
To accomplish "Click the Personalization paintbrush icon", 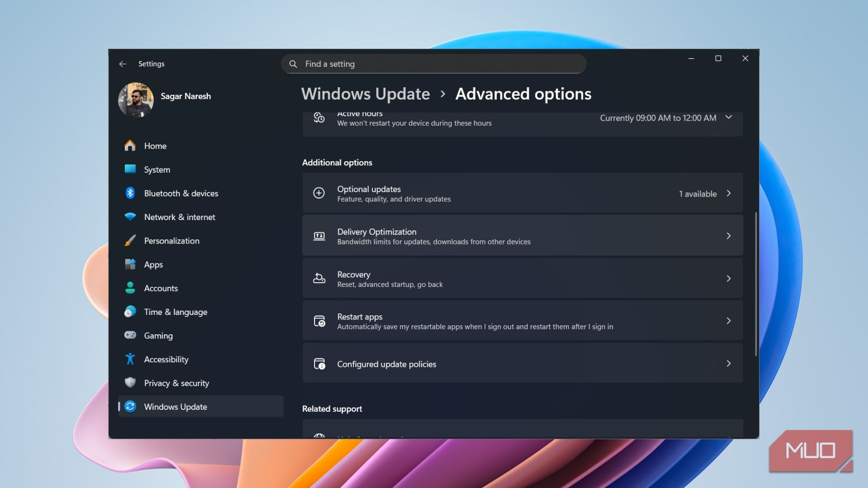I will pos(130,240).
